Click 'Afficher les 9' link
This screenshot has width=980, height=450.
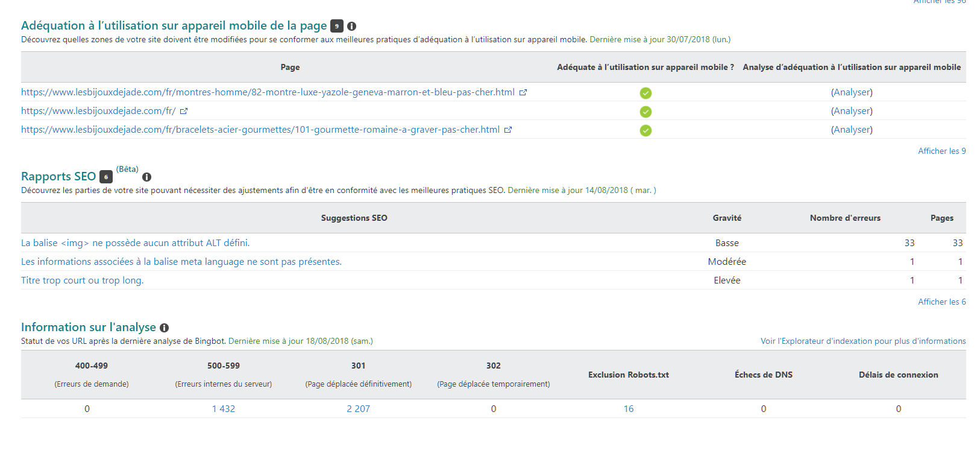point(942,151)
